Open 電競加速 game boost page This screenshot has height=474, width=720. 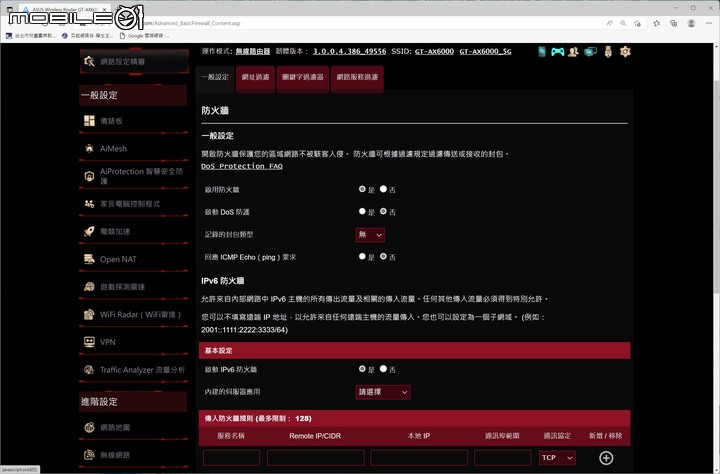coord(134,231)
